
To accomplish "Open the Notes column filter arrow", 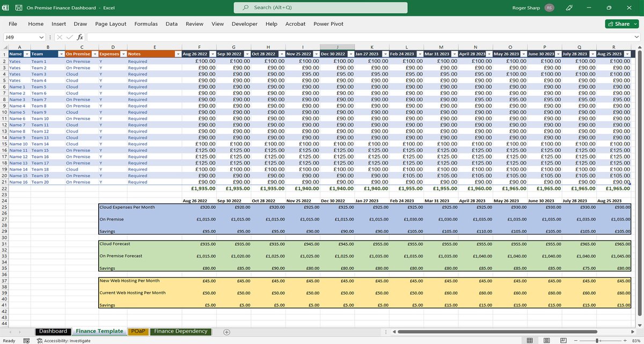I will point(178,54).
